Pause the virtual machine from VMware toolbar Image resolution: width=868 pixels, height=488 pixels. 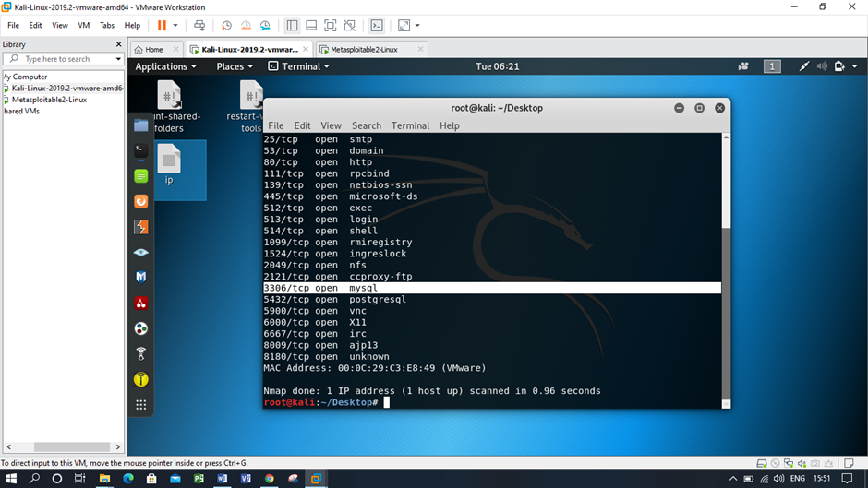[x=162, y=26]
